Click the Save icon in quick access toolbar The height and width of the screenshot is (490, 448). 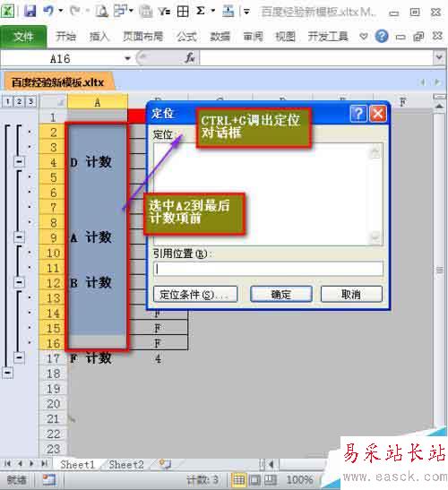point(30,12)
